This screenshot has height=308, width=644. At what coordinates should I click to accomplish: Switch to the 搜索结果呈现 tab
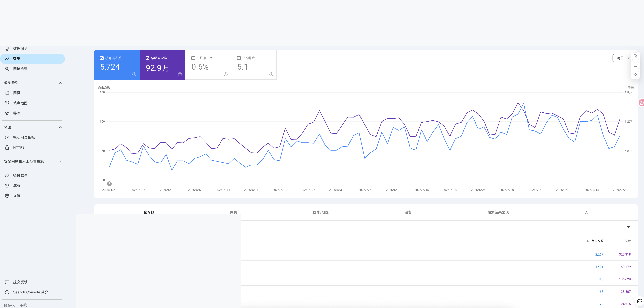[x=498, y=212]
